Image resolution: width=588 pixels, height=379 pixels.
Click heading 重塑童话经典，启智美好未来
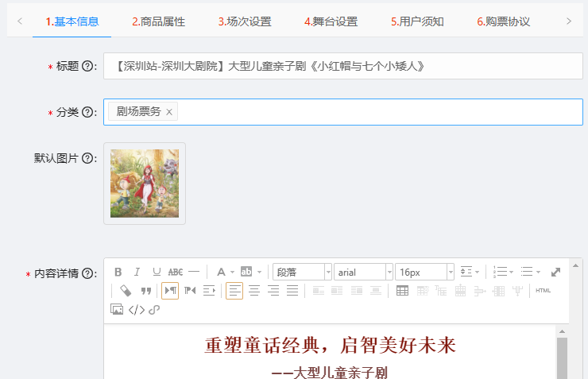point(331,346)
